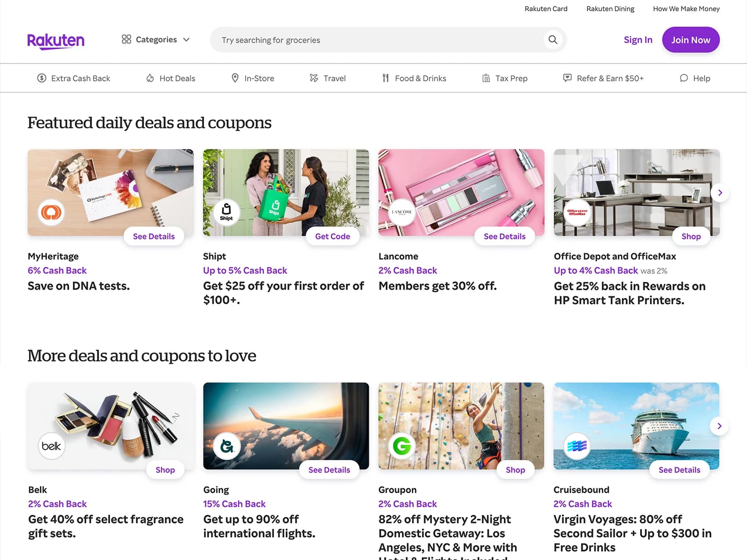The height and width of the screenshot is (560, 747).
Task: Select Rakuten Dining from the top menu
Action: [610, 8]
